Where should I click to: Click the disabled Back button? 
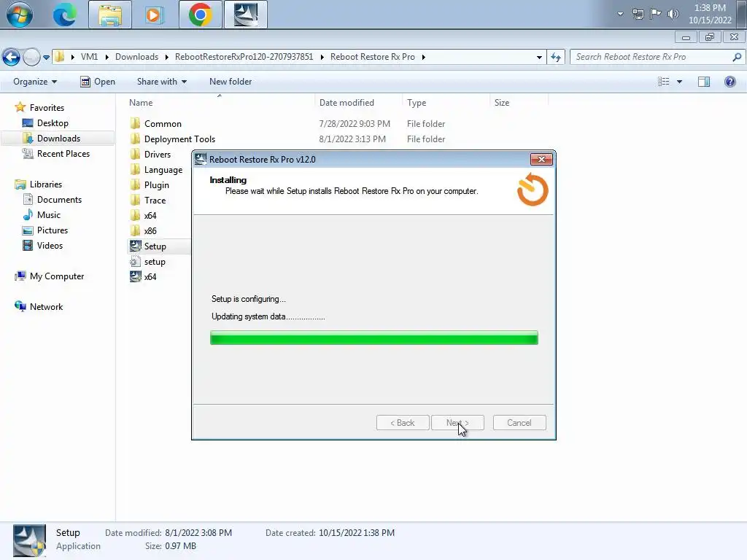(403, 423)
